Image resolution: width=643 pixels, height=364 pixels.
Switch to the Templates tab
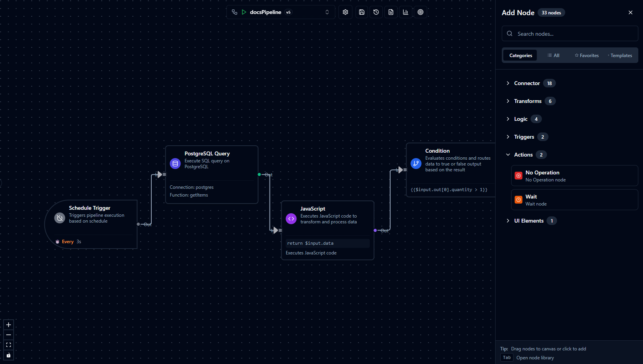point(620,56)
